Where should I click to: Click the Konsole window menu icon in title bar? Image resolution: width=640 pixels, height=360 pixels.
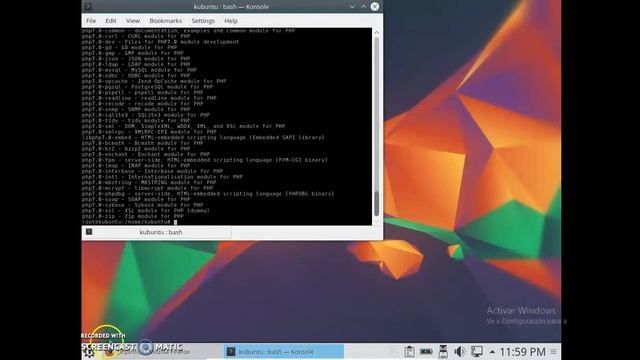click(88, 7)
